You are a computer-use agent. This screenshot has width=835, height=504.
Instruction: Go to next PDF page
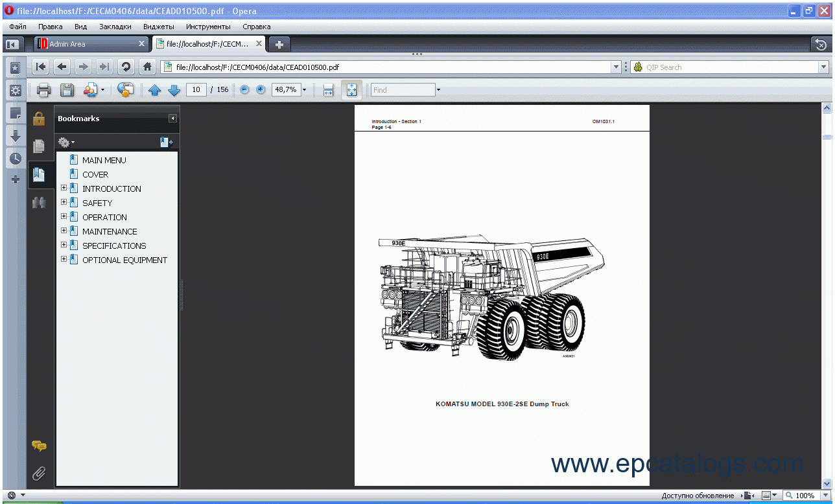coord(174,90)
